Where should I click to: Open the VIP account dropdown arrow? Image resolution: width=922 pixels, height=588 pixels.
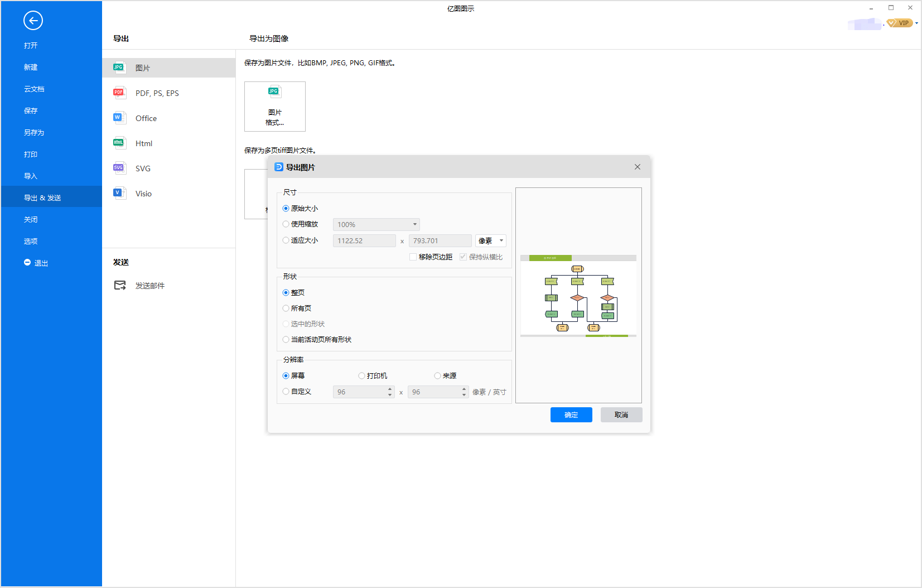pyautogui.click(x=916, y=23)
